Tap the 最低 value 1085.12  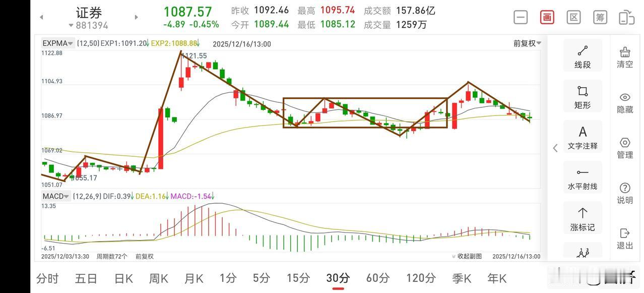338,24
